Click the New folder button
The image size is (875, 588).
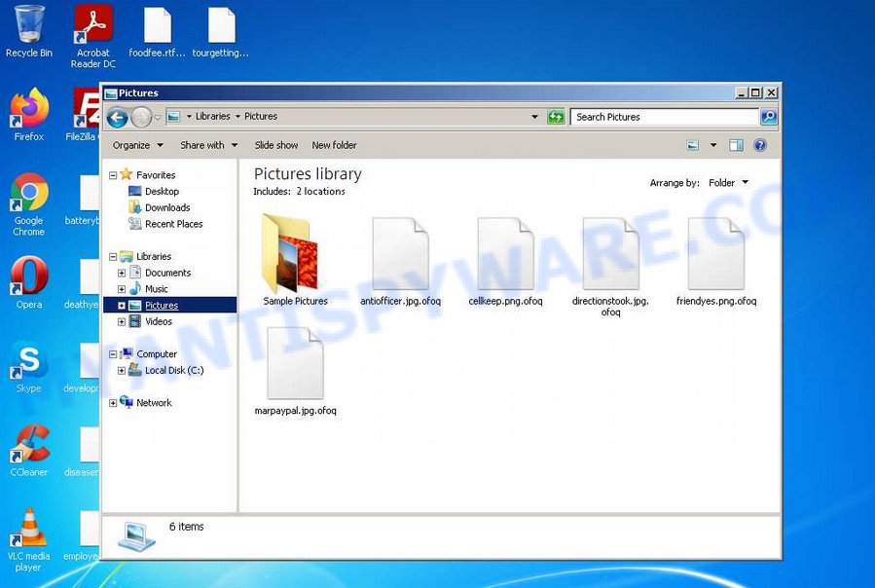(334, 144)
